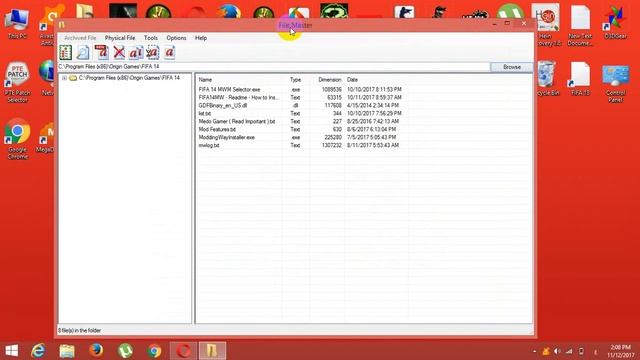Click date '4/15/2014 2:34:14 PM'
Screen dimensions: 640x360
tap(373, 105)
